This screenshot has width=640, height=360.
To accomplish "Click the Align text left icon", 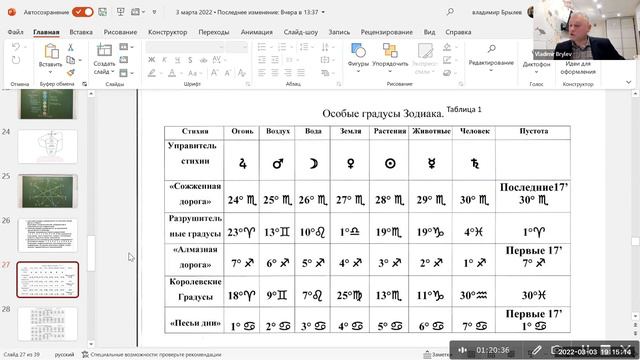I will [x=262, y=73].
